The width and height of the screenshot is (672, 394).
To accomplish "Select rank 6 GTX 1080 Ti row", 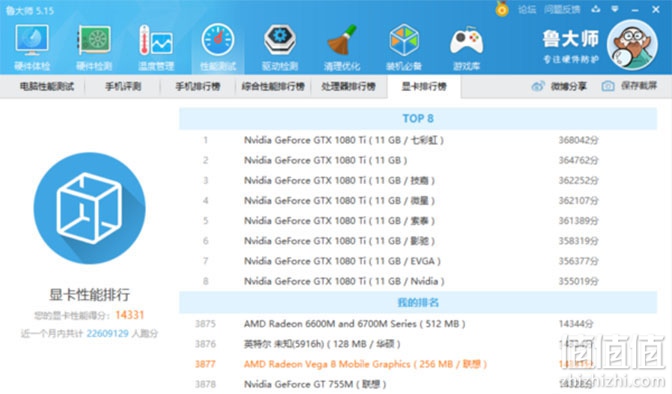I will pos(418,241).
